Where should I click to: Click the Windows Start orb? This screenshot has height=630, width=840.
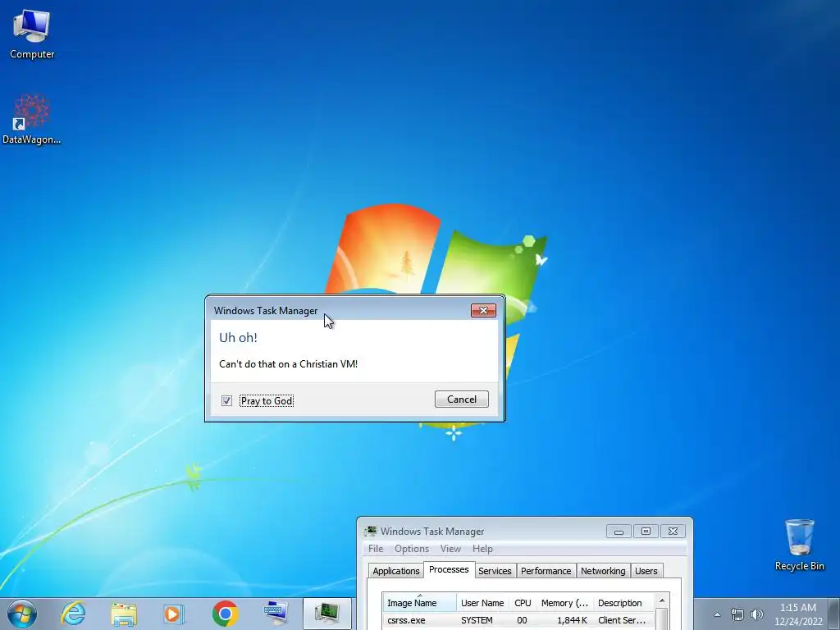(22, 614)
